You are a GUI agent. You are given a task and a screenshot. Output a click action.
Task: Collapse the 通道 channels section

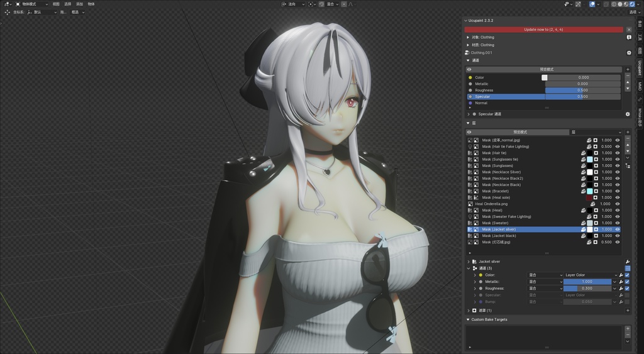click(x=468, y=60)
